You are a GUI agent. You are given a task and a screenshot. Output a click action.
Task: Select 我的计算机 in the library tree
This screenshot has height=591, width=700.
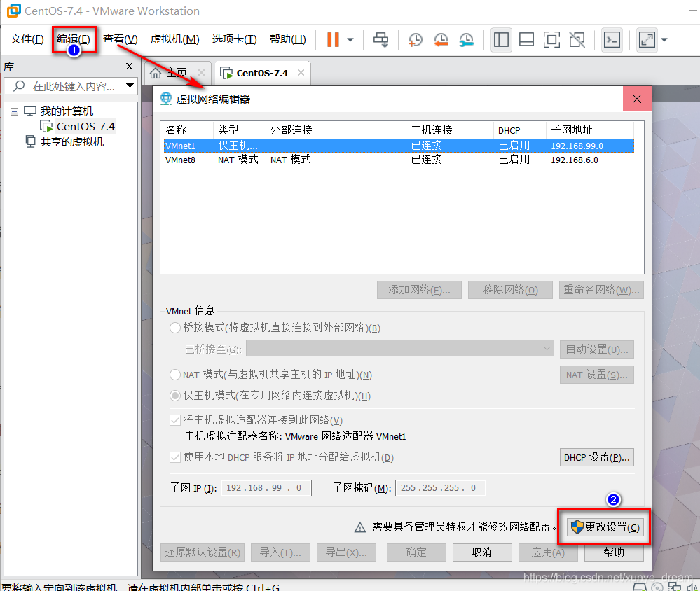[x=67, y=111]
